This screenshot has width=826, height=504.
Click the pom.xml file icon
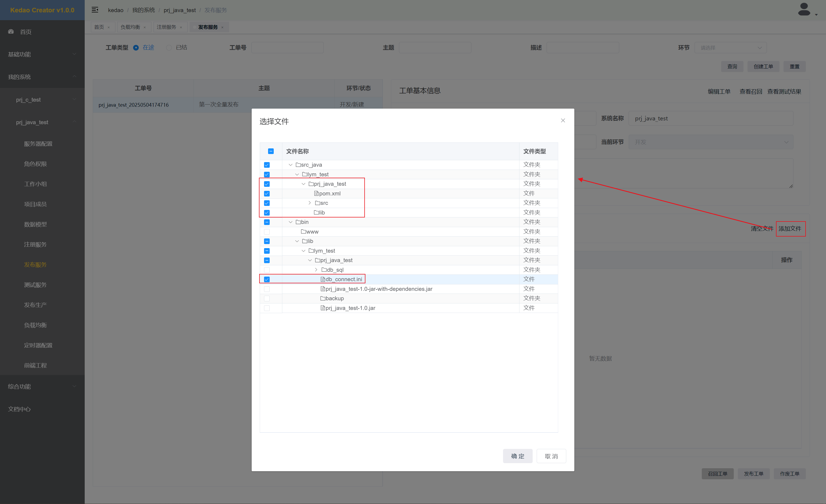click(316, 193)
